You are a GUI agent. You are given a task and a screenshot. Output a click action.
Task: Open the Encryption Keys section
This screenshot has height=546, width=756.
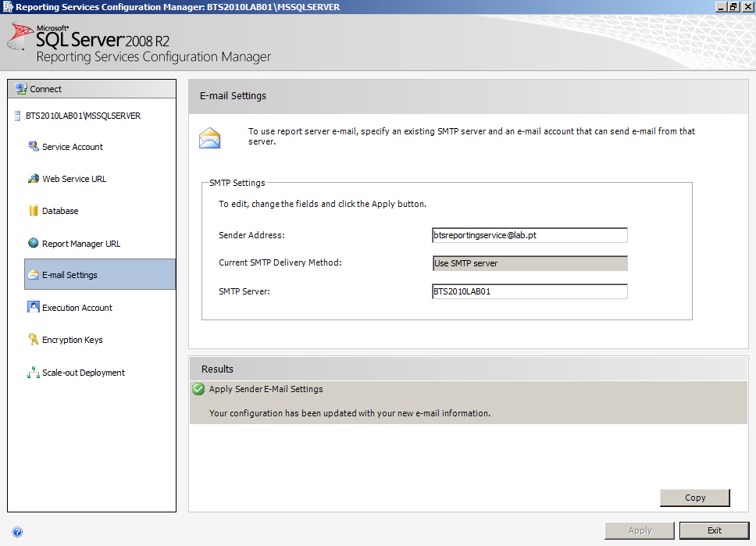pos(72,340)
